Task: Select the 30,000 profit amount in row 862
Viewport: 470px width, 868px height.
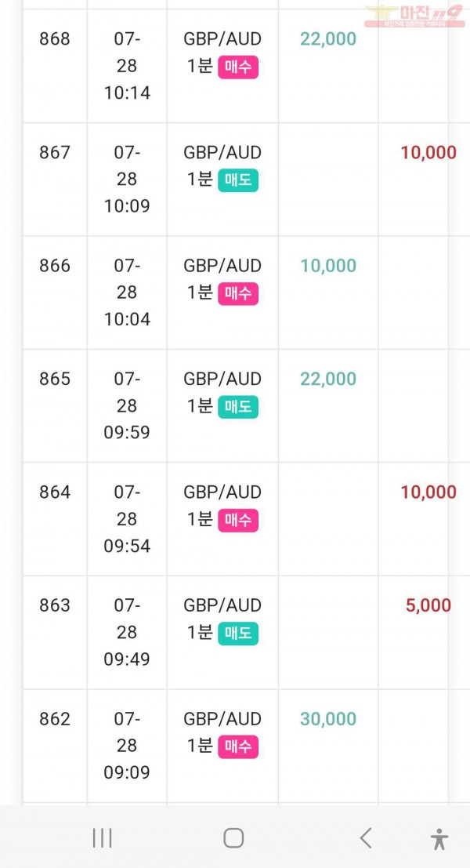Action: coord(328,719)
